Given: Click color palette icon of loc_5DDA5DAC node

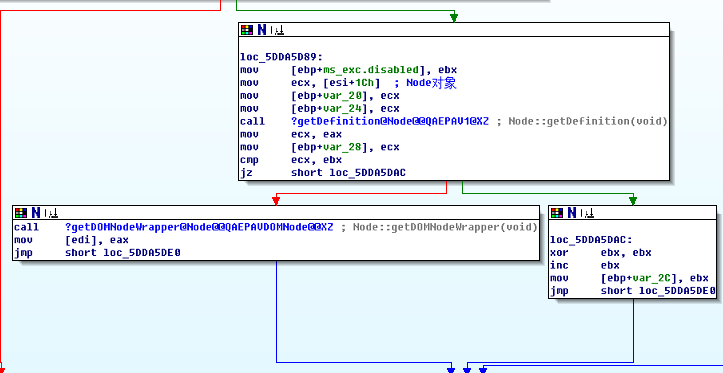Looking at the screenshot, I should click(x=557, y=213).
